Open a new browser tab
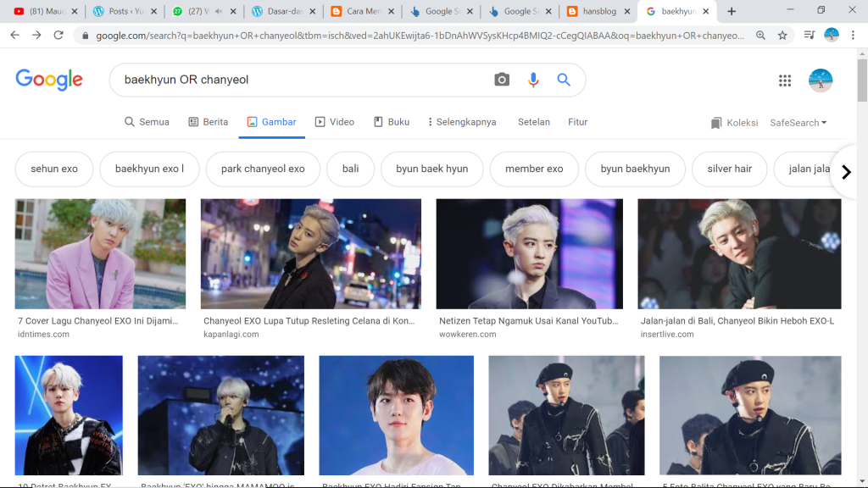 [x=732, y=11]
